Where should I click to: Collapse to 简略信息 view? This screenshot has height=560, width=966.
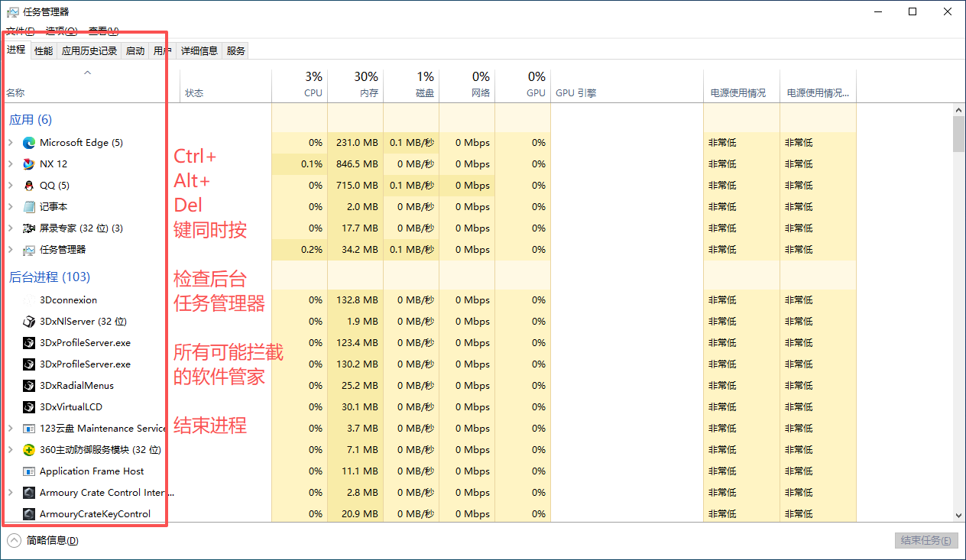click(x=43, y=540)
